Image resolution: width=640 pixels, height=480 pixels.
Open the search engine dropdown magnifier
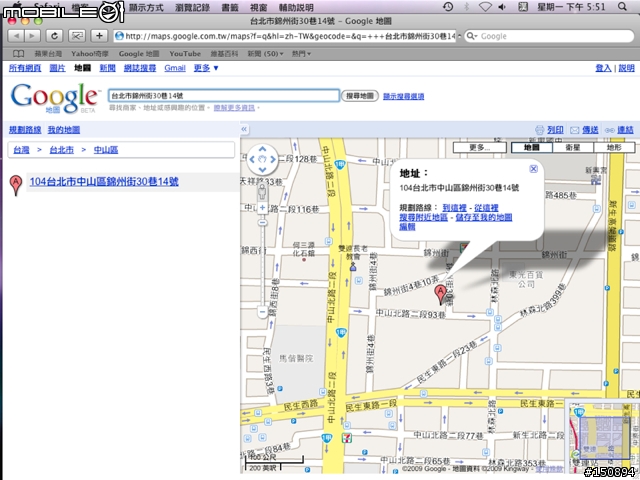pyautogui.click(x=472, y=36)
